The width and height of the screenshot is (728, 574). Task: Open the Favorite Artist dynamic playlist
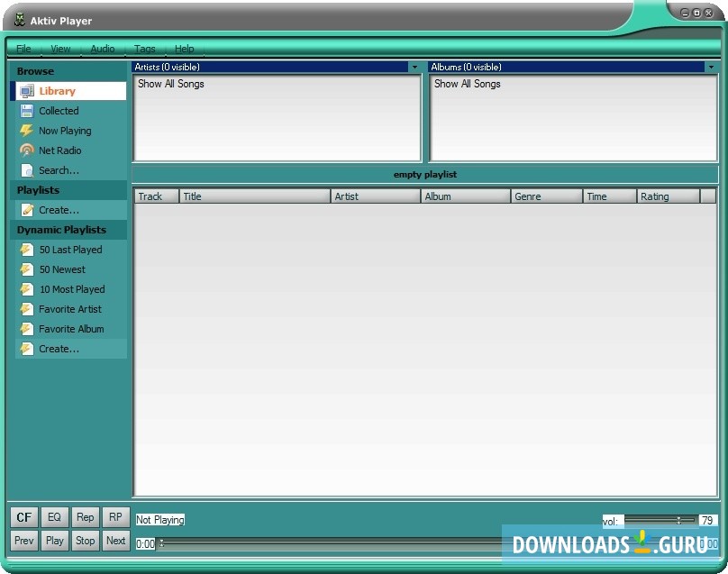point(68,308)
